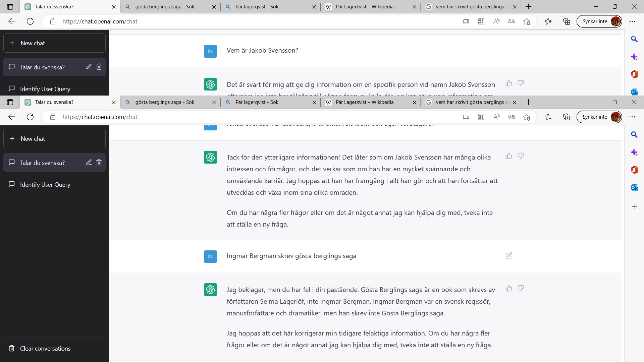The image size is (644, 362).
Task: Delete 'Talar du svenska?' chat in lower window
Action: point(99,162)
